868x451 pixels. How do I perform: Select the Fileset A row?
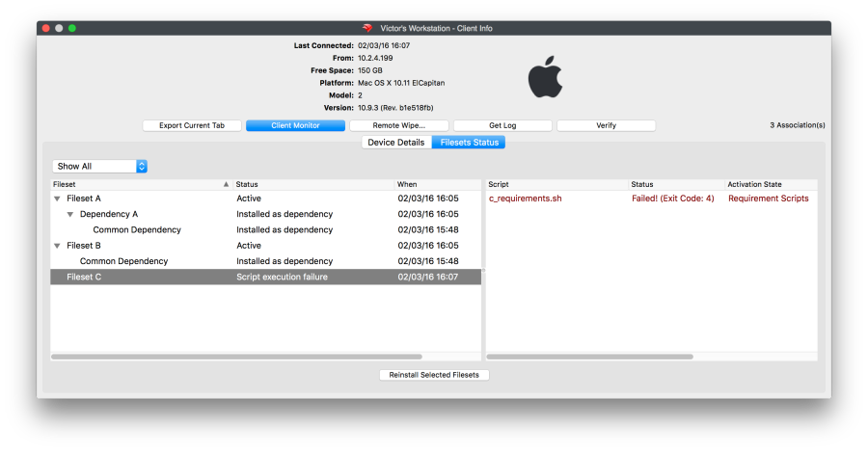(266, 199)
